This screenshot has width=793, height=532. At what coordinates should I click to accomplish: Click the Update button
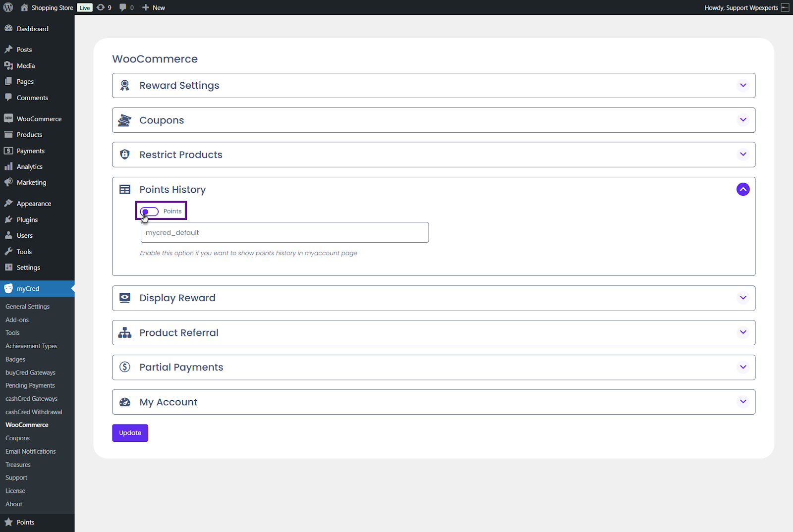point(130,433)
